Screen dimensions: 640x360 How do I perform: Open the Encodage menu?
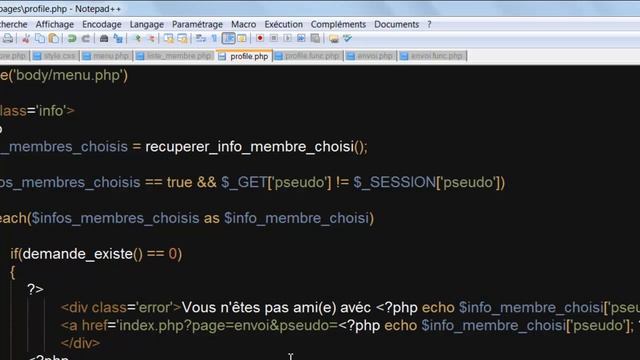click(102, 24)
